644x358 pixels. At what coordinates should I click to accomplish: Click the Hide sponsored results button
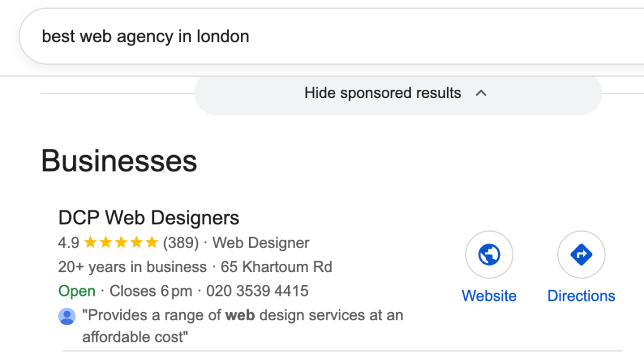click(382, 94)
